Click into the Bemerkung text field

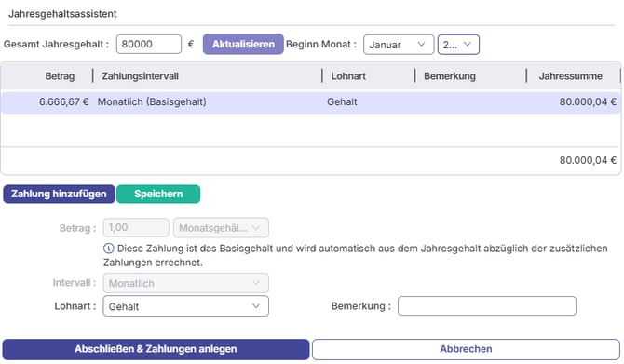[x=487, y=306]
